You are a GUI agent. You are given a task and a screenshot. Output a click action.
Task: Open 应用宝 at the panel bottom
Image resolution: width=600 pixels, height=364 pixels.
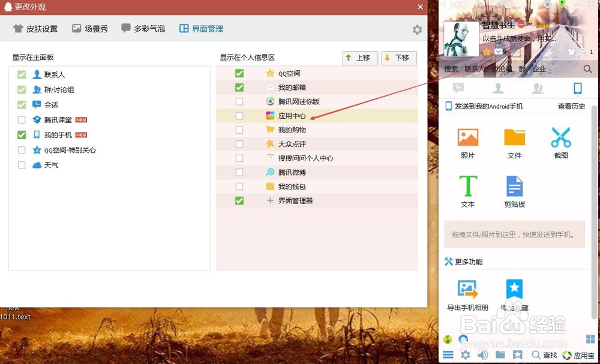pyautogui.click(x=578, y=355)
